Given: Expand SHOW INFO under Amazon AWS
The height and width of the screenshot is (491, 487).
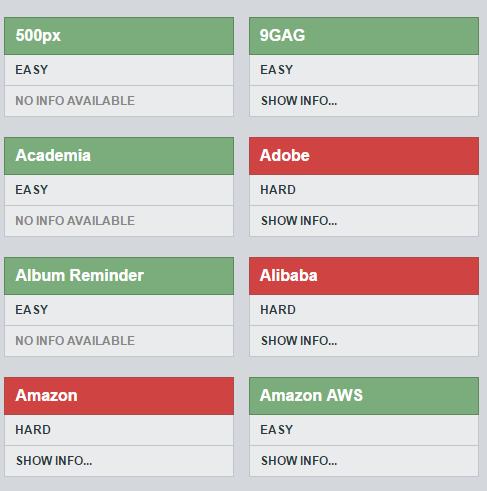Looking at the screenshot, I should tap(299, 461).
